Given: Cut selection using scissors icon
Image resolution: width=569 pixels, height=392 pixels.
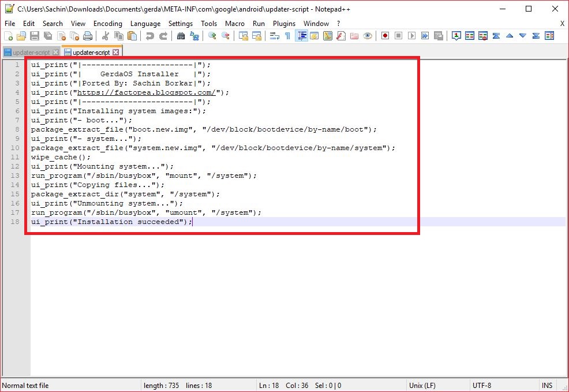Looking at the screenshot, I should tap(106, 36).
